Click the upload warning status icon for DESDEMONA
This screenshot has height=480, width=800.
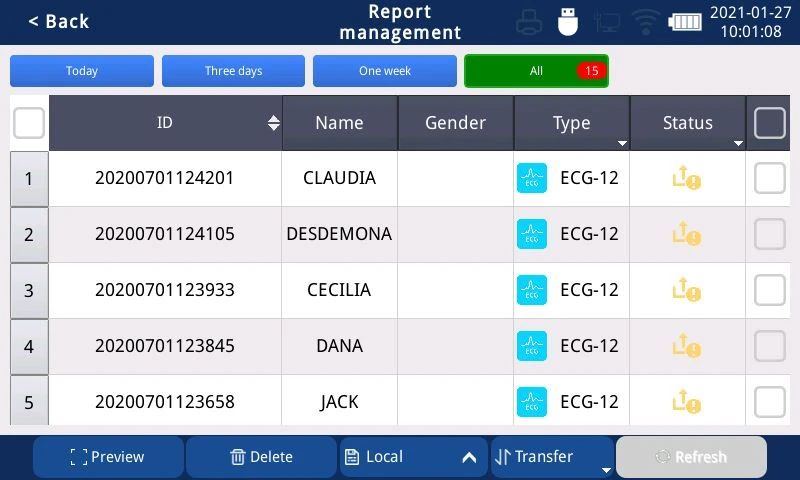click(687, 234)
